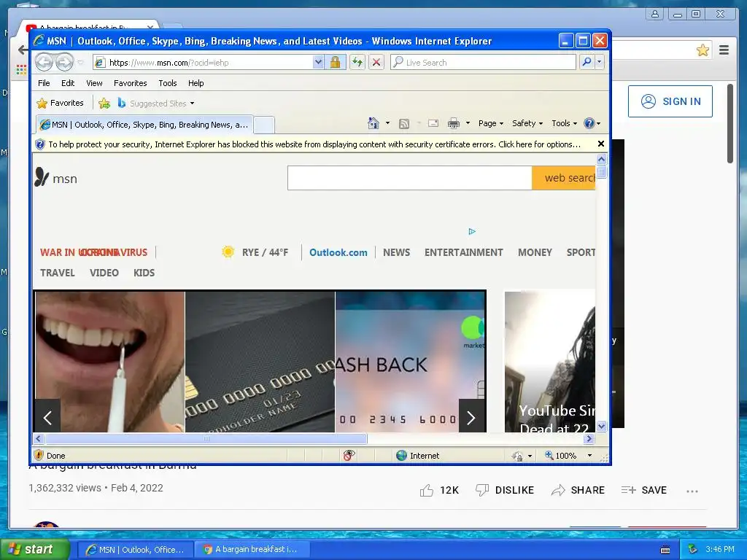Click the privacy report eye icon in status bar
This screenshot has height=560, width=747.
pyautogui.click(x=349, y=456)
